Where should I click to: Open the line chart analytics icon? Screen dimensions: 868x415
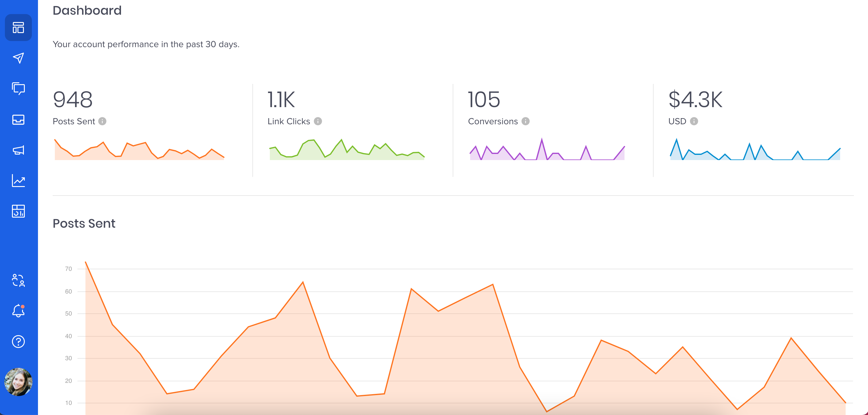click(18, 181)
